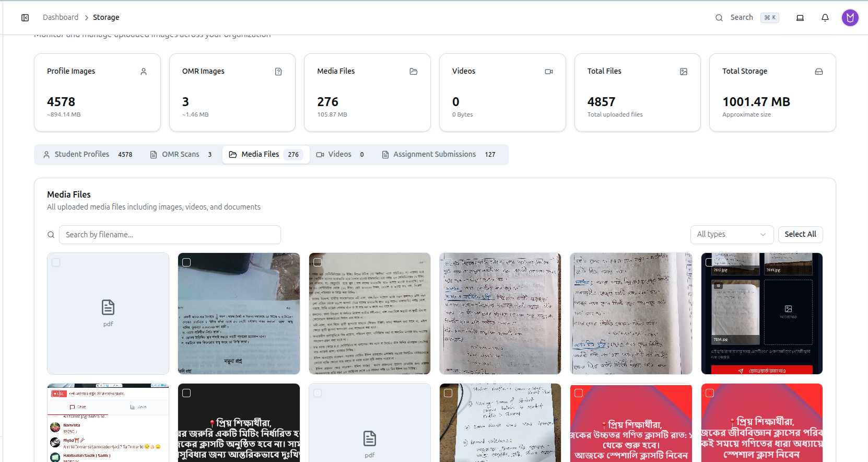This screenshot has width=868, height=462.
Task: Check the last red announcement image checkbox
Action: (x=710, y=393)
